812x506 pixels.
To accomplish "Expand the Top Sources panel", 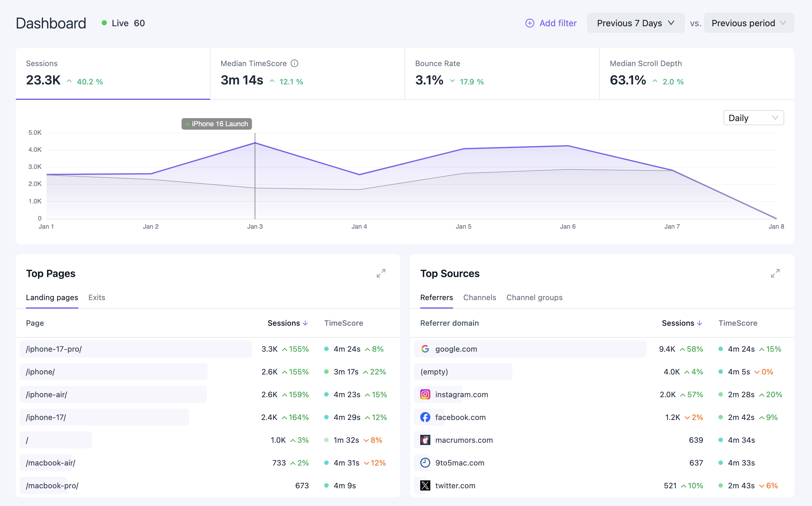I will (775, 274).
